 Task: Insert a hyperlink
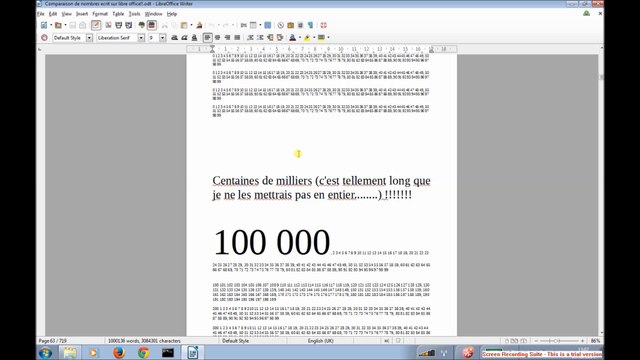pyautogui.click(x=244, y=25)
